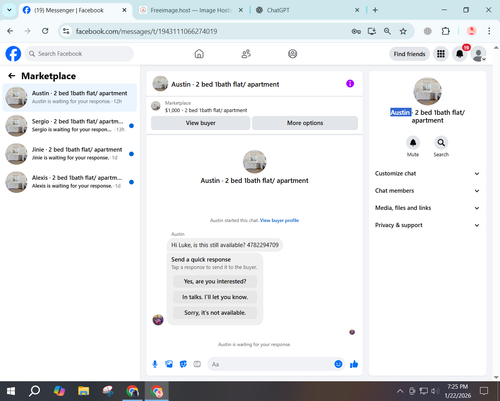Open File Explorer from taskbar
The width and height of the screenshot is (500, 401).
[83, 391]
